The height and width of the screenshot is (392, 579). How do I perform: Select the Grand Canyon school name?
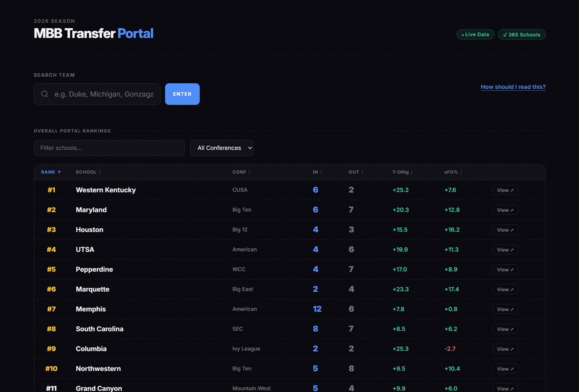(99, 388)
